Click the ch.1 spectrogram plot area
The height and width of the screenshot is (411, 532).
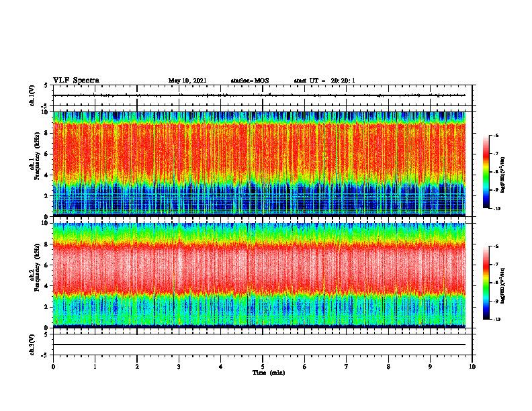(259, 164)
